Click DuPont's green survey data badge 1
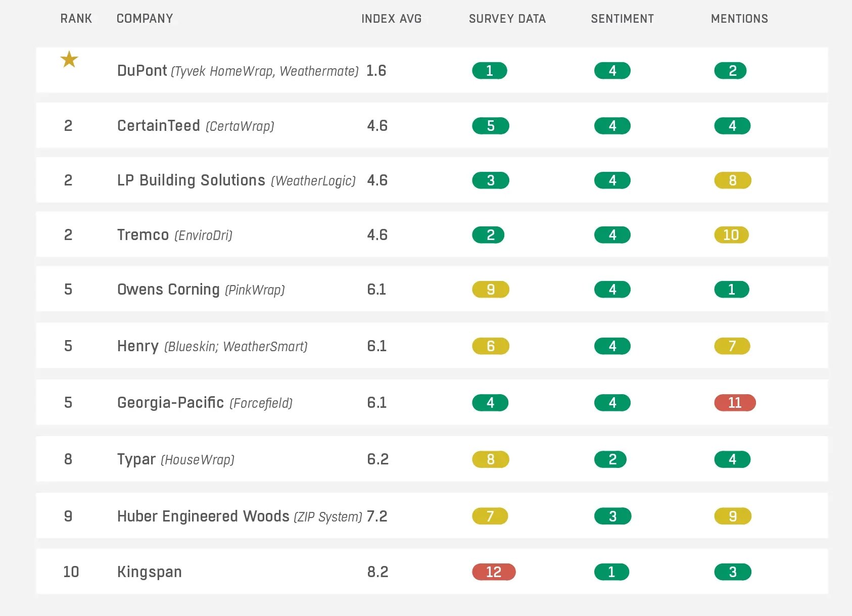The width and height of the screenshot is (852, 616). coord(489,71)
